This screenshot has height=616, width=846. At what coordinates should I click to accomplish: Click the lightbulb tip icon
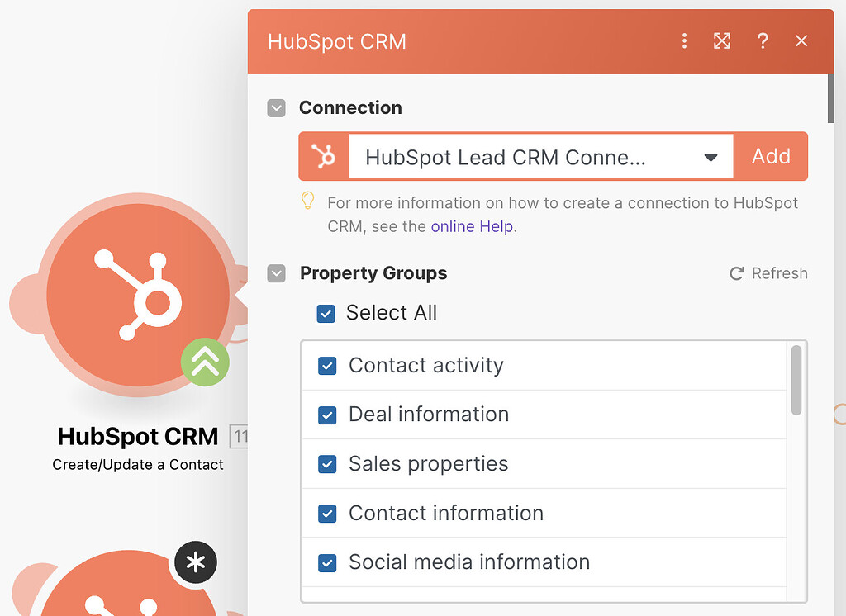307,201
